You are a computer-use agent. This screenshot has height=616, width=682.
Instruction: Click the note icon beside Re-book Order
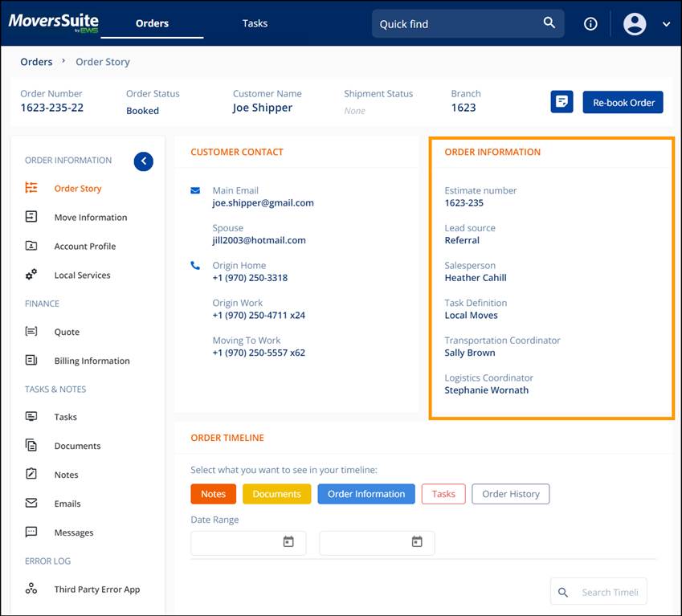(x=562, y=102)
